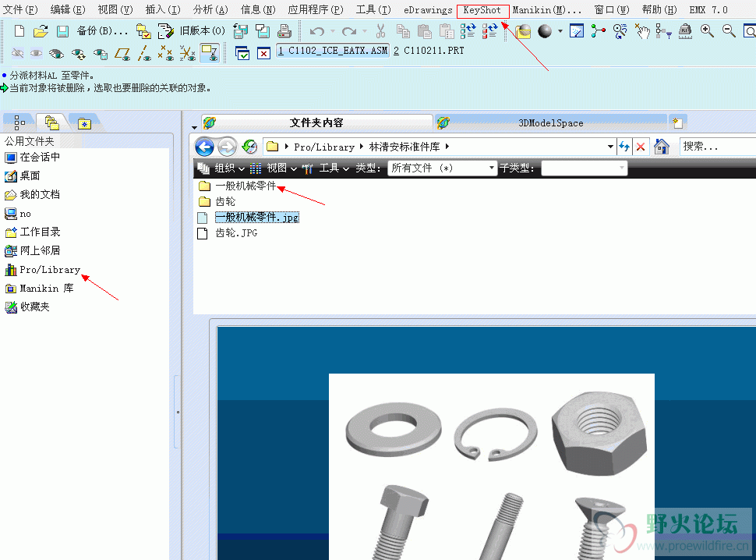Click the Print icon in toolbar
Viewport: 756px width, 560px height.
point(284,31)
